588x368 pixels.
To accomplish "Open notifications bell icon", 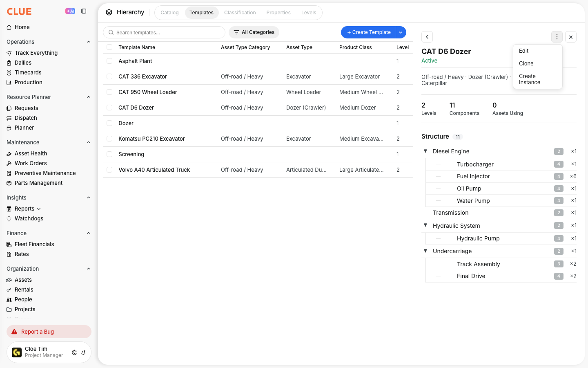I will point(83,352).
